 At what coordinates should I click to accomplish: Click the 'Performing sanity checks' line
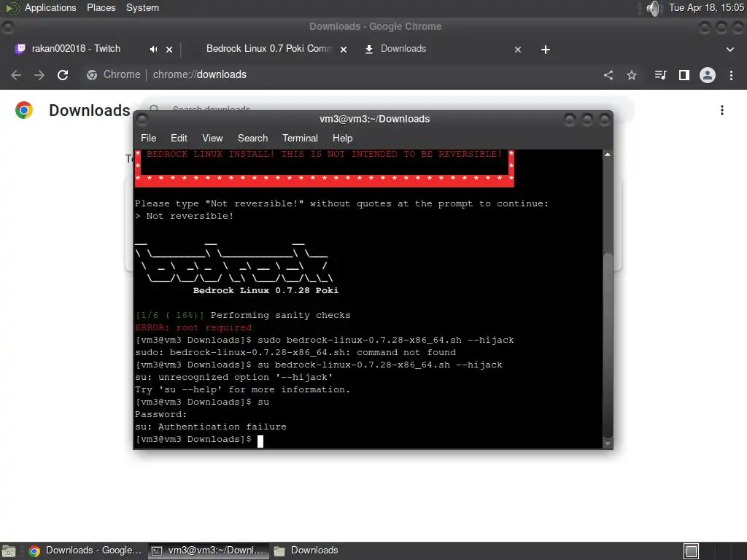coord(280,315)
